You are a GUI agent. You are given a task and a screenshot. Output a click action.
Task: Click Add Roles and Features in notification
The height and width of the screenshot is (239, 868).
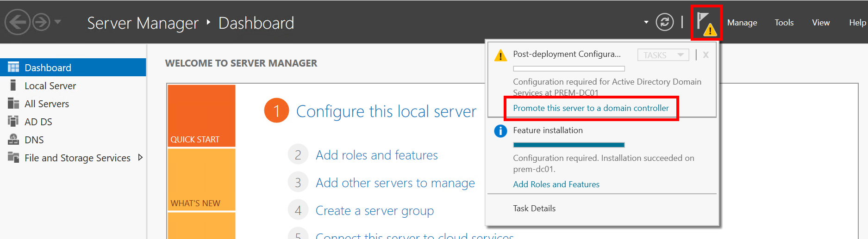point(556,184)
